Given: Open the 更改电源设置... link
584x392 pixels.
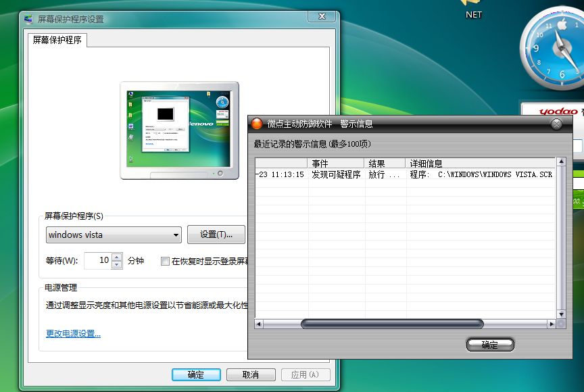Looking at the screenshot, I should (x=73, y=334).
